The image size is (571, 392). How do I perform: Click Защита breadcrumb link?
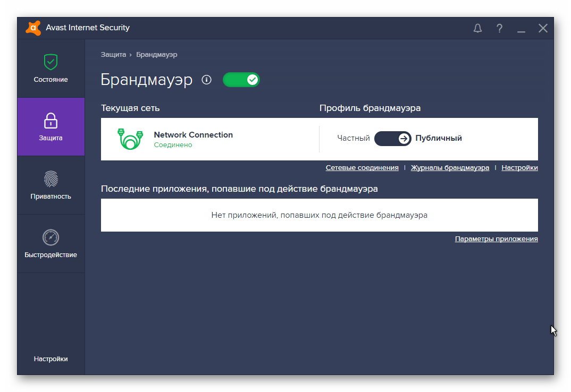[113, 55]
